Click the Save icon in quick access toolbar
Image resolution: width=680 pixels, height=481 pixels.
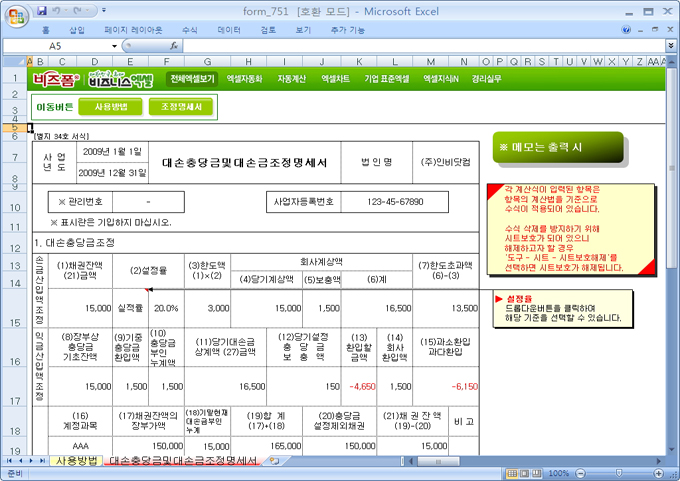(x=41, y=10)
